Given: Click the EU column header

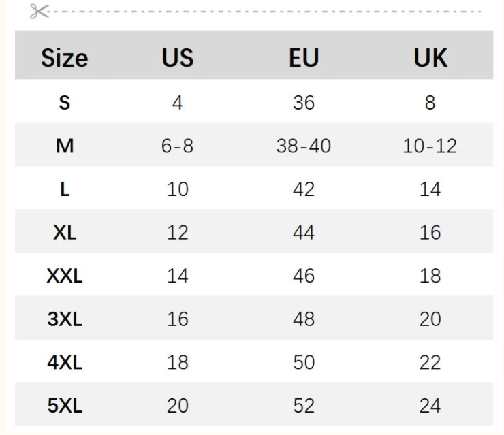Looking at the screenshot, I should tap(304, 58).
